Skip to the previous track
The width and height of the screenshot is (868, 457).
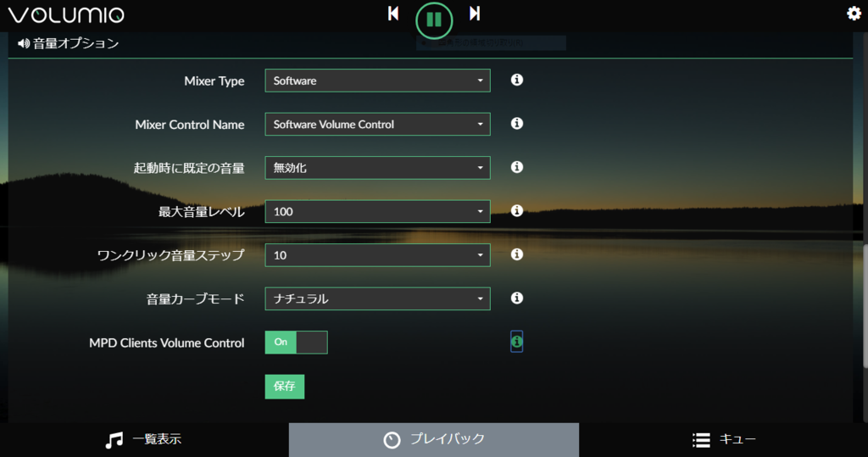(393, 14)
